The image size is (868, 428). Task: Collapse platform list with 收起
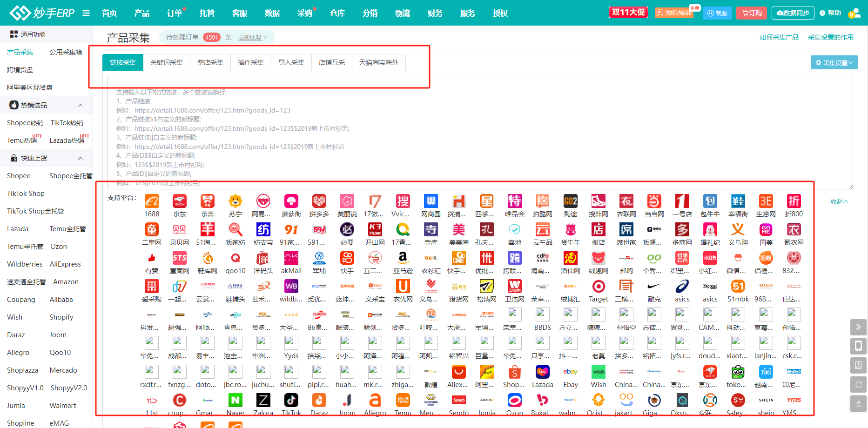(839, 201)
